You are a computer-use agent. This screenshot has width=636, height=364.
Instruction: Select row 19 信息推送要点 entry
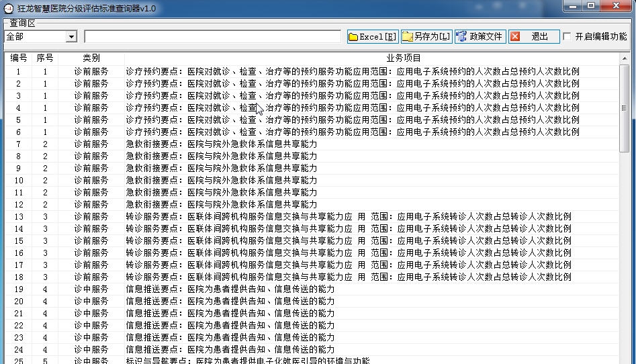click(230, 289)
